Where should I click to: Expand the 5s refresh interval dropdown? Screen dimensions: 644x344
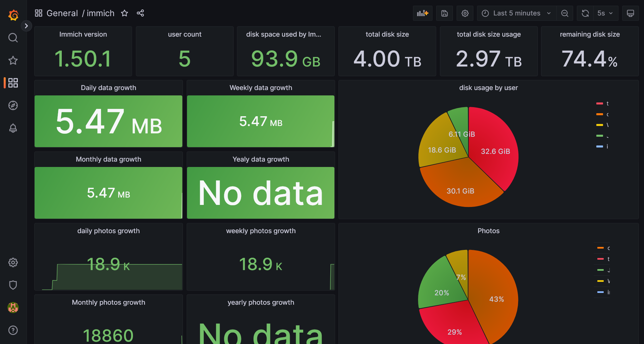coord(605,13)
